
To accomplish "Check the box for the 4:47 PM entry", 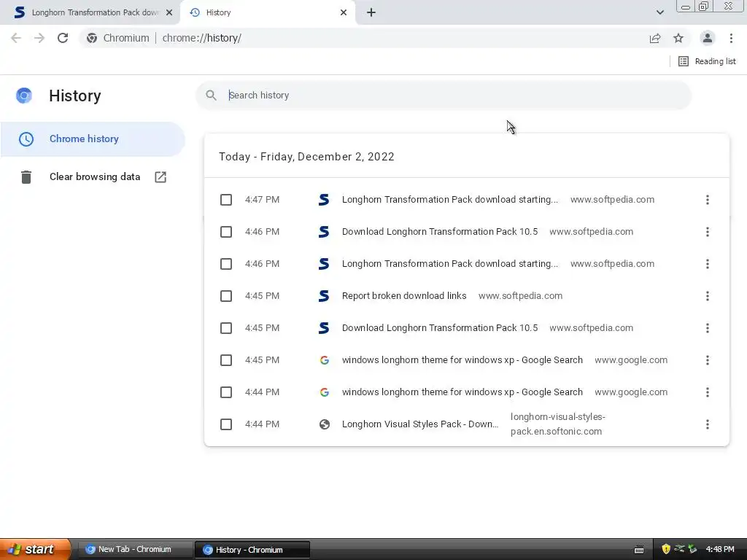I will click(x=226, y=200).
